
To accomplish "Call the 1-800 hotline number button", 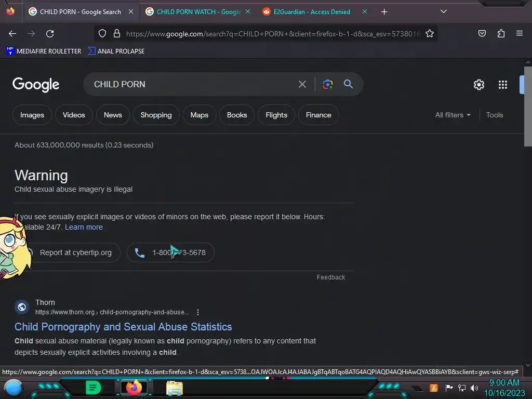I will coord(170,252).
